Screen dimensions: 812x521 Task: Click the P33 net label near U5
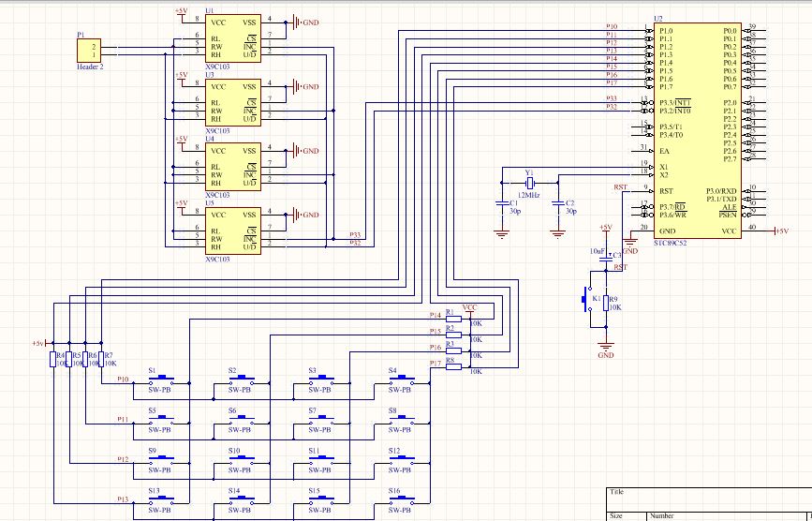(355, 234)
